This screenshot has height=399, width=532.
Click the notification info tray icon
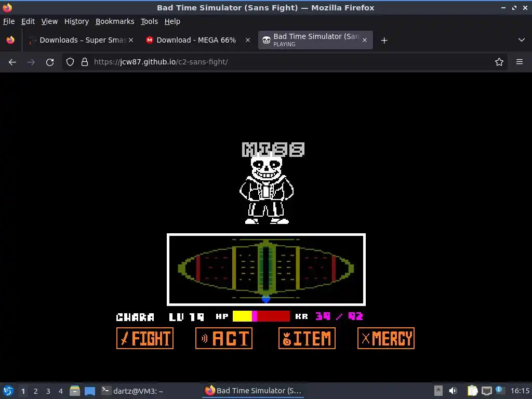[x=500, y=390]
